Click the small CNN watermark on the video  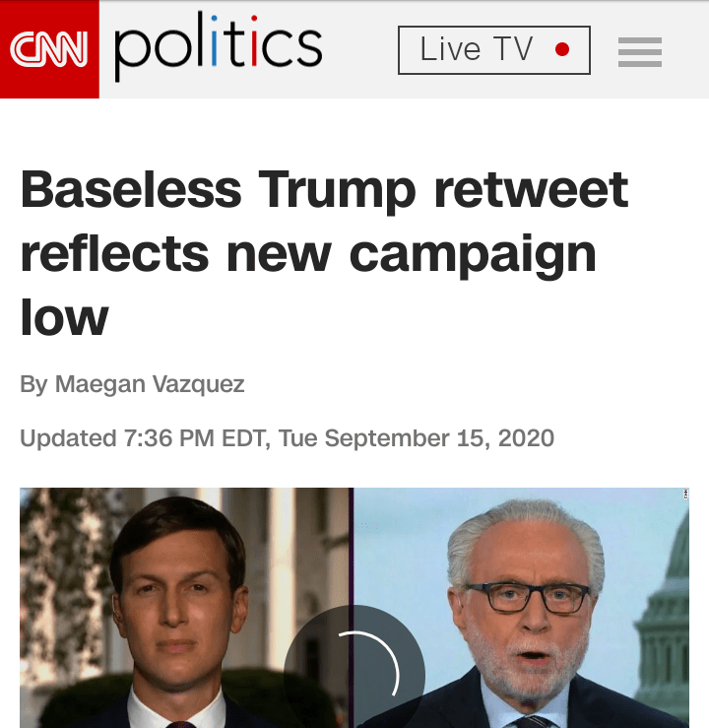click(x=685, y=496)
